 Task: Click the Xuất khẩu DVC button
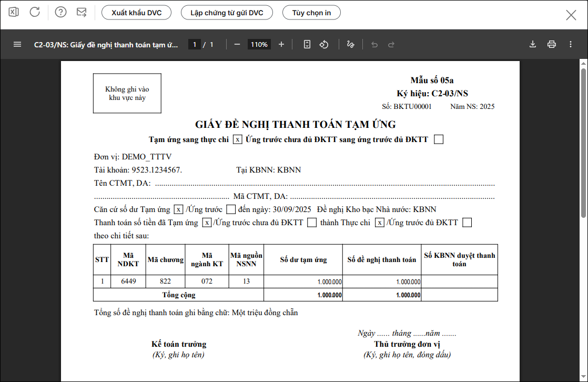(137, 13)
